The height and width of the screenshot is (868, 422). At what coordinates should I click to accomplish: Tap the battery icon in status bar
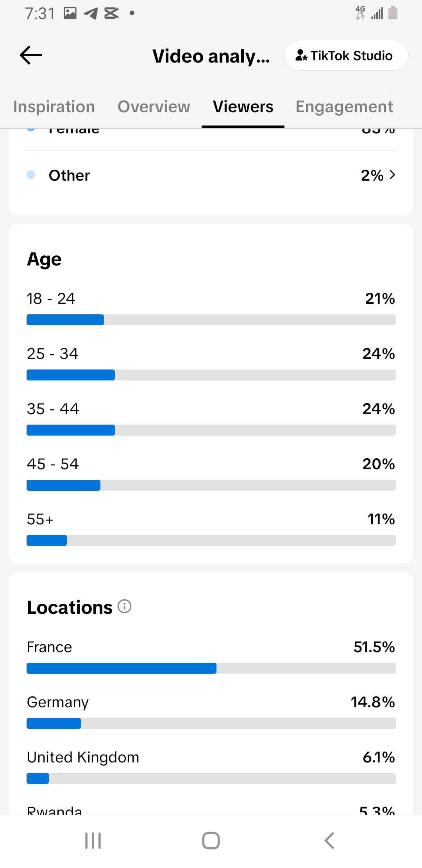click(393, 13)
